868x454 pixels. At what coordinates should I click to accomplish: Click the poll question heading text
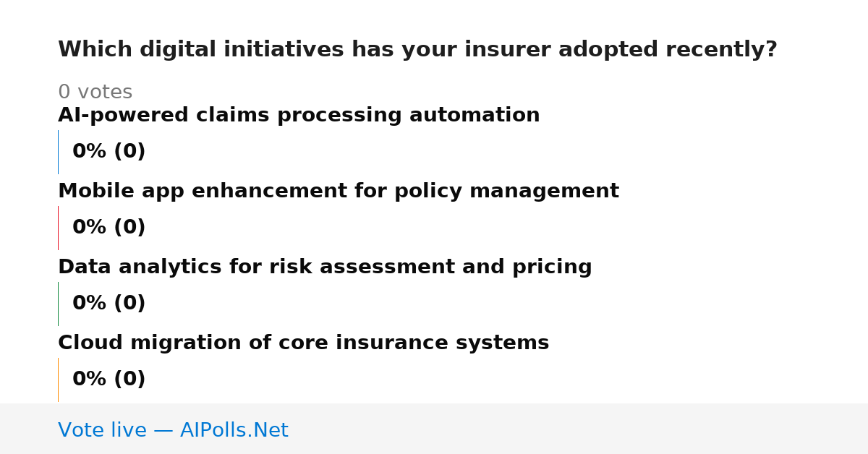417,50
